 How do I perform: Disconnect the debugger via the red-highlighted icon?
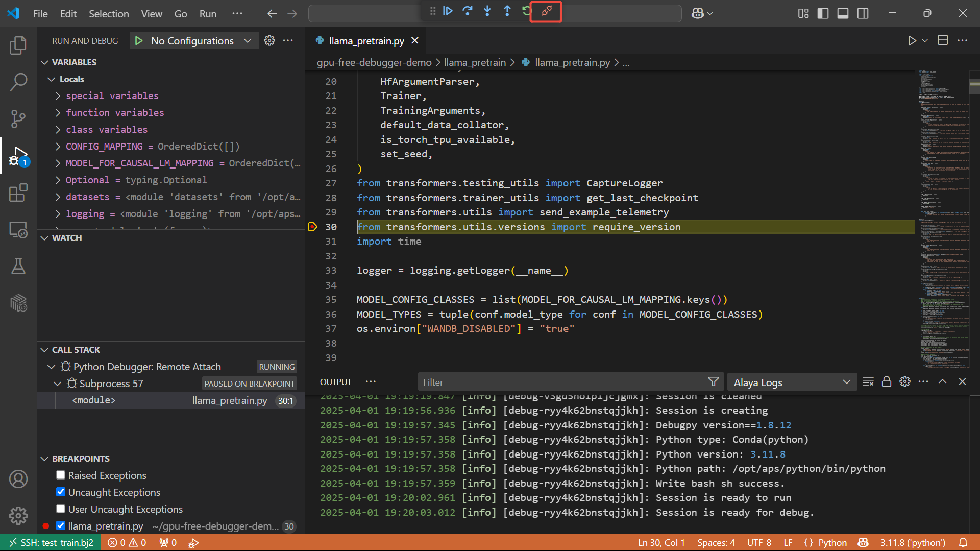[546, 11]
